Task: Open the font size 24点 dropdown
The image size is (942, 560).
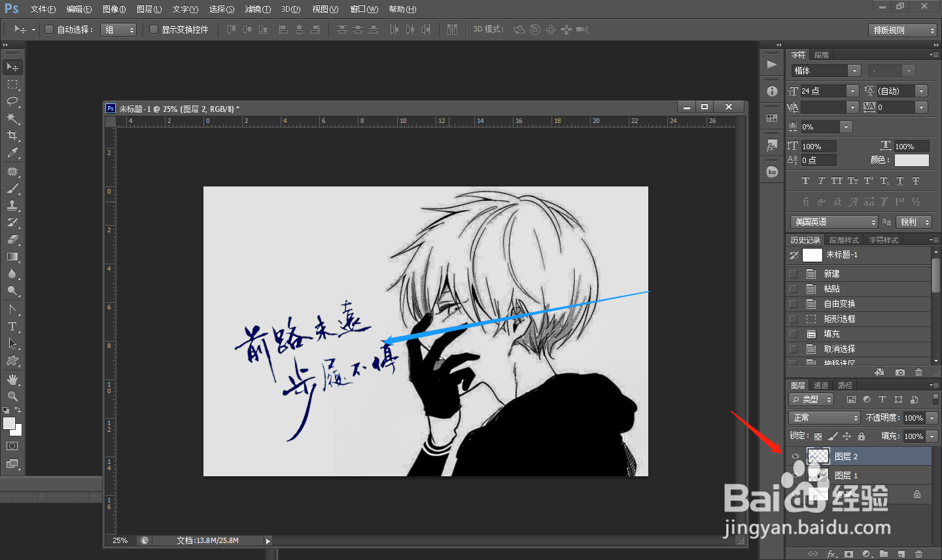Action: pyautogui.click(x=852, y=91)
